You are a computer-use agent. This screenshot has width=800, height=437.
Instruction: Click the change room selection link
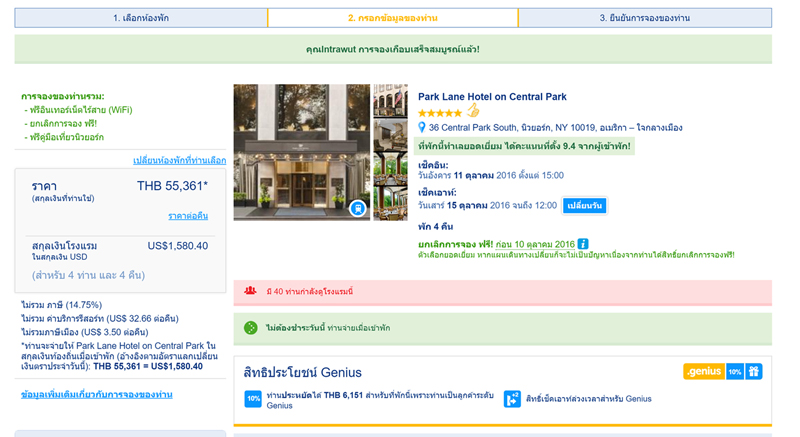click(x=179, y=160)
